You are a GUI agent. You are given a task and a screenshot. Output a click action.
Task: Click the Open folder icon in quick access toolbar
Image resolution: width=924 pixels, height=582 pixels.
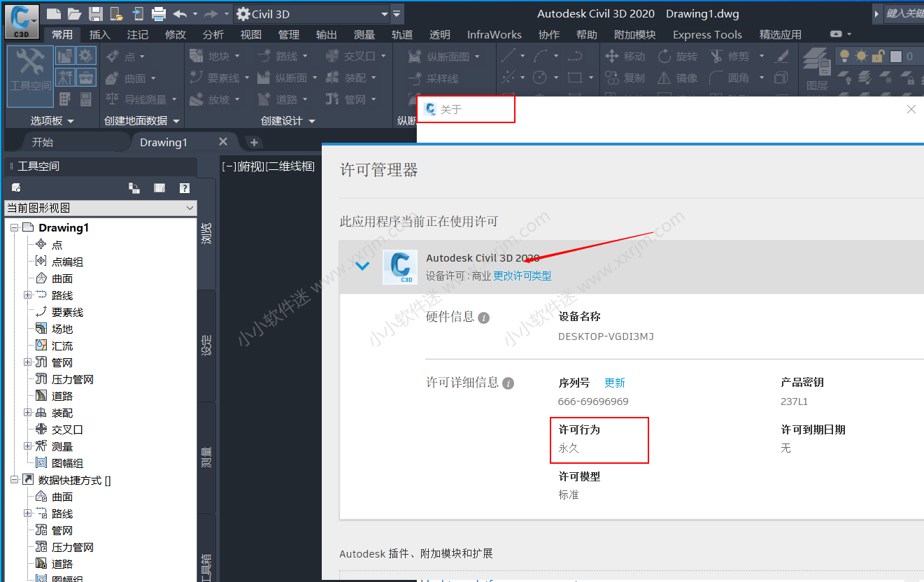pyautogui.click(x=74, y=13)
